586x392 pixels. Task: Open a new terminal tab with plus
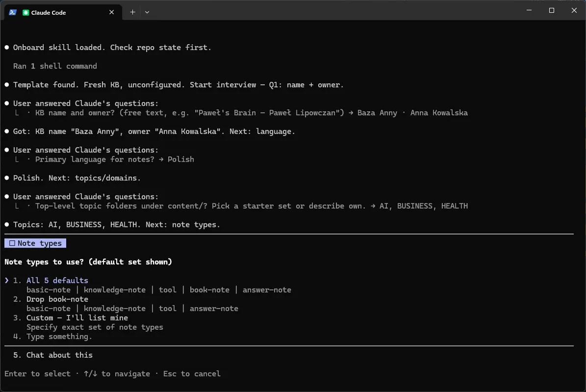point(132,12)
